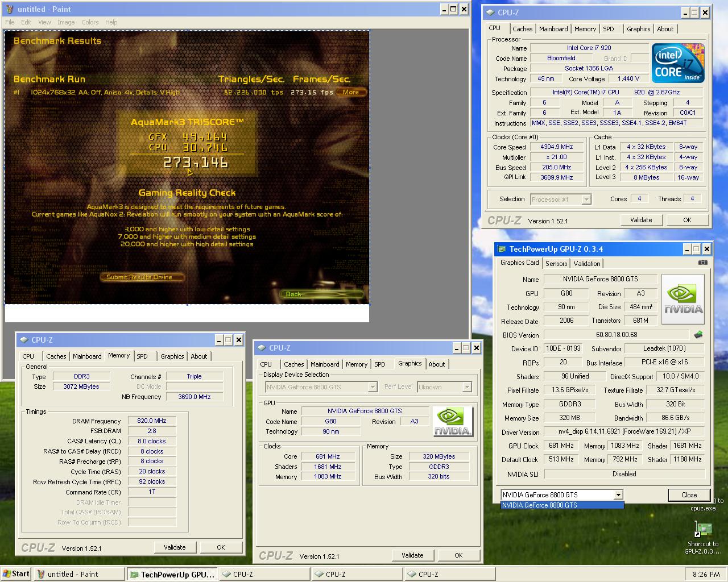
Task: Click the Paint title bar app icon
Action: 10,9
